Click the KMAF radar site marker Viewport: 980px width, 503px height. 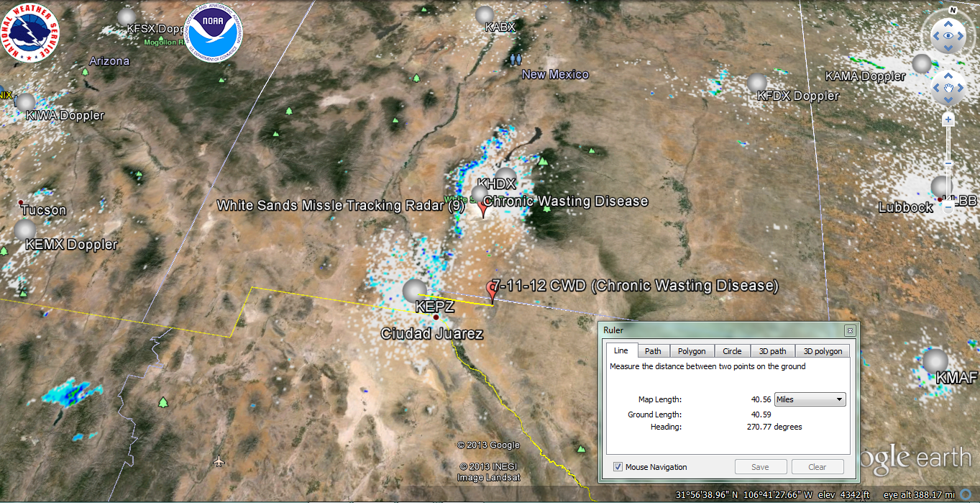tap(935, 361)
